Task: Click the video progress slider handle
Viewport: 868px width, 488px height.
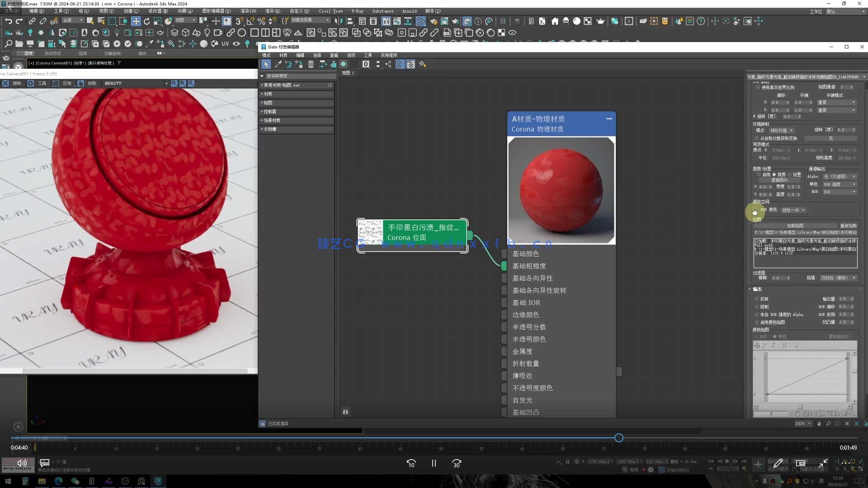Action: (x=618, y=438)
